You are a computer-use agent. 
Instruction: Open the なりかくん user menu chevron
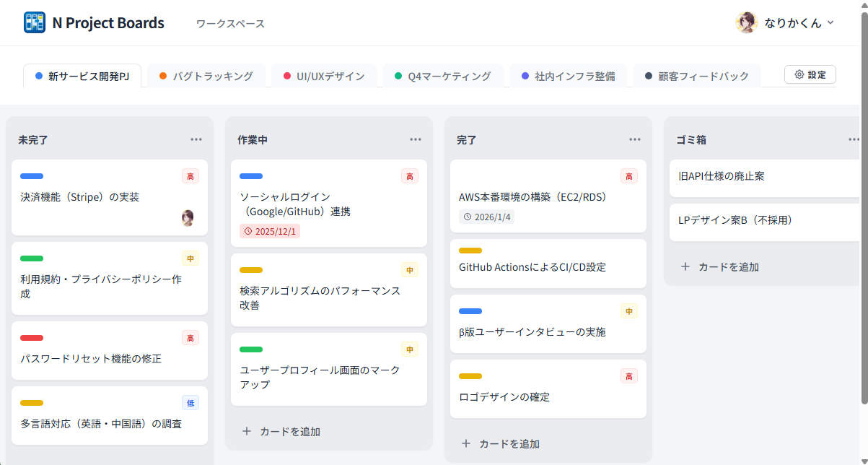[x=830, y=22]
